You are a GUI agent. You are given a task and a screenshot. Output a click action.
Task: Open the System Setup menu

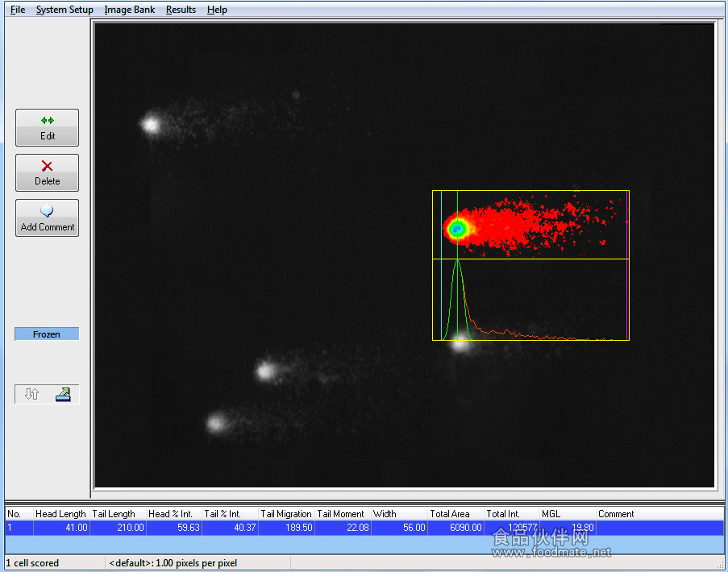[x=64, y=10]
